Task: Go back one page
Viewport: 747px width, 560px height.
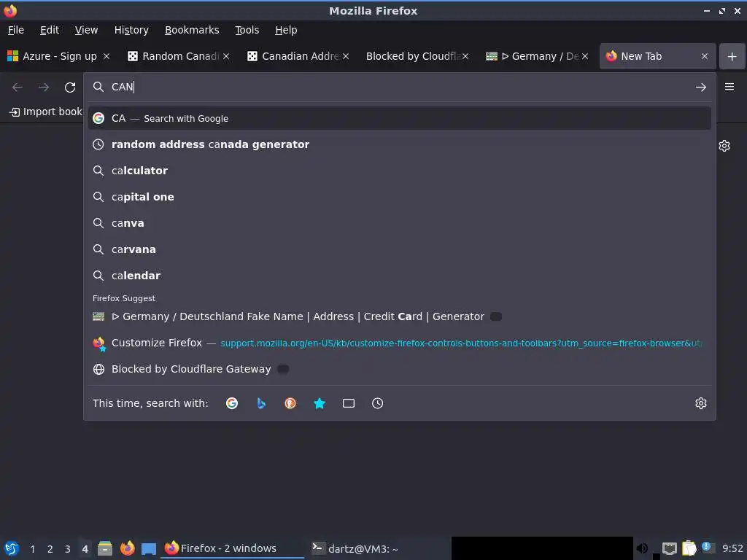Action: 18,87
